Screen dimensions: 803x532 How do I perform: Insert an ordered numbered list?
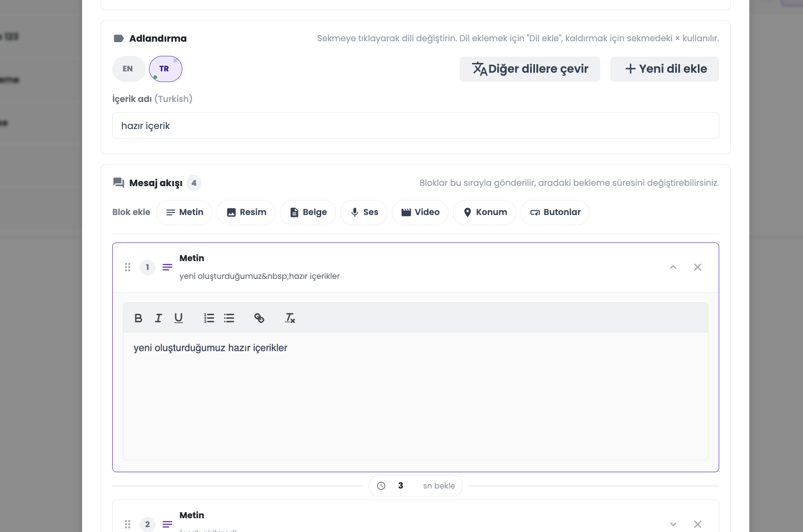pyautogui.click(x=209, y=318)
